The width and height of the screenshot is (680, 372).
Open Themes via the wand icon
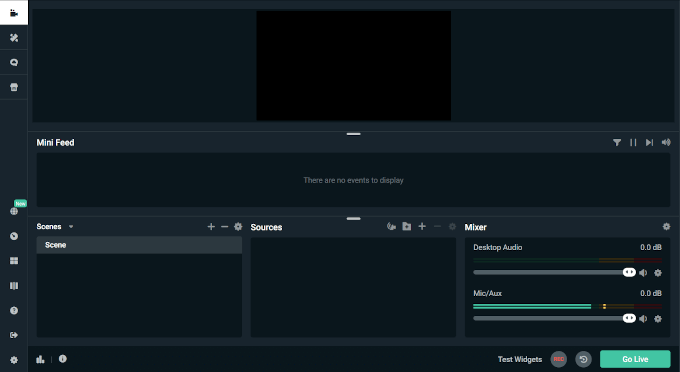[x=14, y=38]
